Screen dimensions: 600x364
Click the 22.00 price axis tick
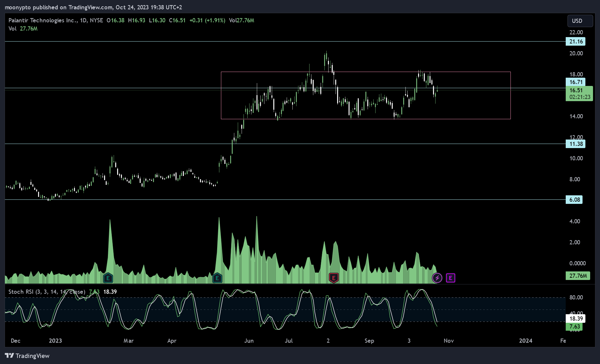(x=576, y=32)
